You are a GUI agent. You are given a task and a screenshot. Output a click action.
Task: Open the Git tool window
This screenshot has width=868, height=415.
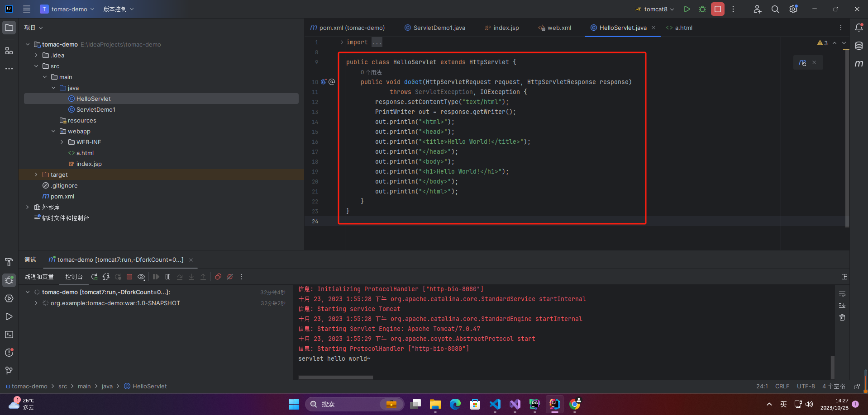pyautogui.click(x=9, y=371)
